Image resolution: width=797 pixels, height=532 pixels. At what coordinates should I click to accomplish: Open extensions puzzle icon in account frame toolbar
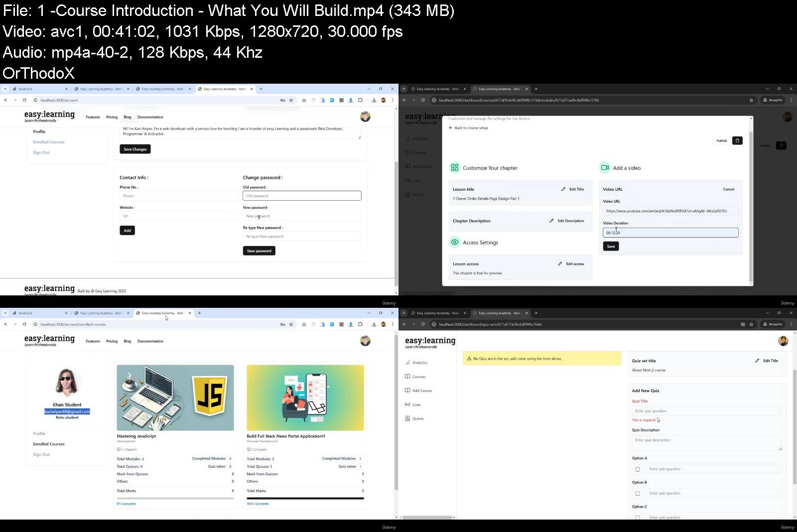pos(360,100)
